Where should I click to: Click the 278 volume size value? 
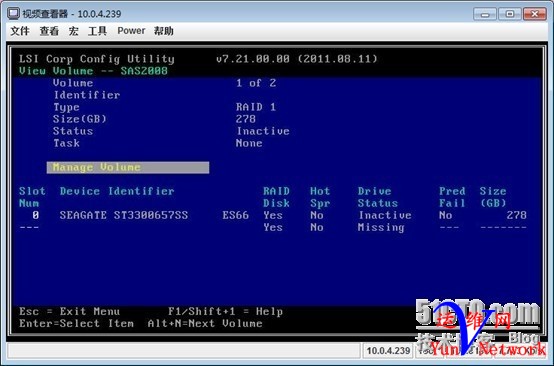[246, 119]
